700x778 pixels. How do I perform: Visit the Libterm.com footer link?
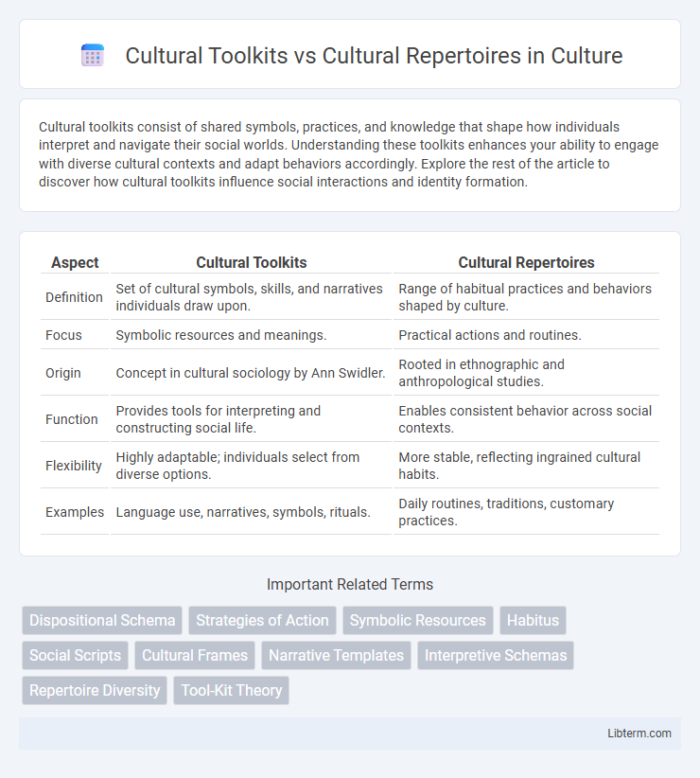[639, 734]
